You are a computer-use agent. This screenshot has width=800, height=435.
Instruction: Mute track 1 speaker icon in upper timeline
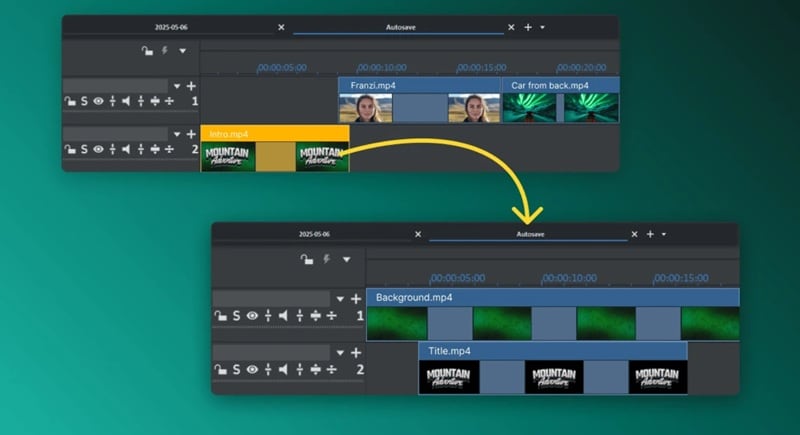[126, 101]
